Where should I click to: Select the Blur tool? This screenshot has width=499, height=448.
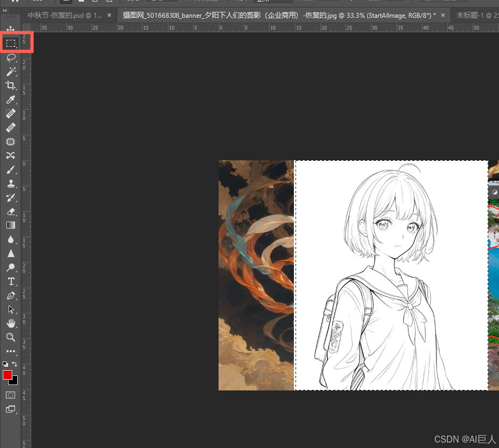click(x=11, y=239)
